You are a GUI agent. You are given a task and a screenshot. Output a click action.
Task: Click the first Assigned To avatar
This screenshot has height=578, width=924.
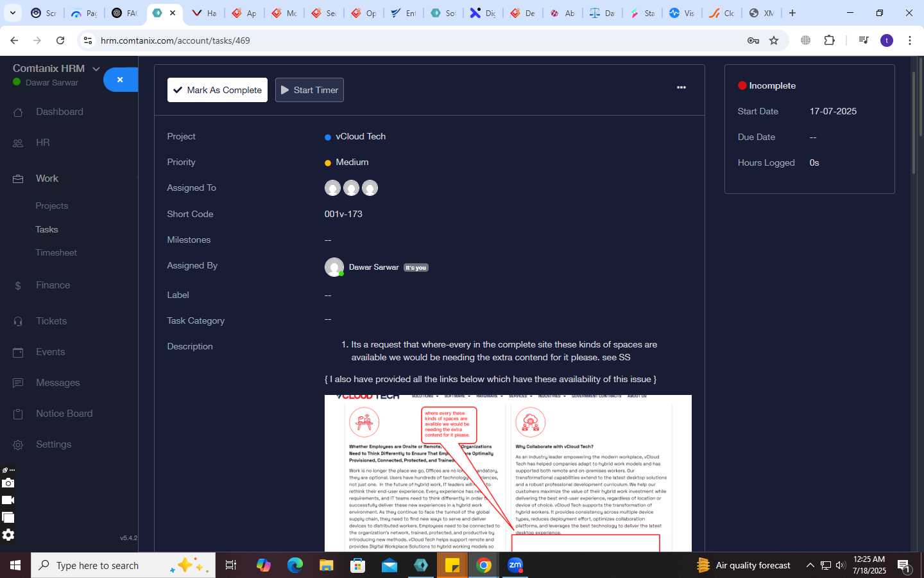click(332, 188)
